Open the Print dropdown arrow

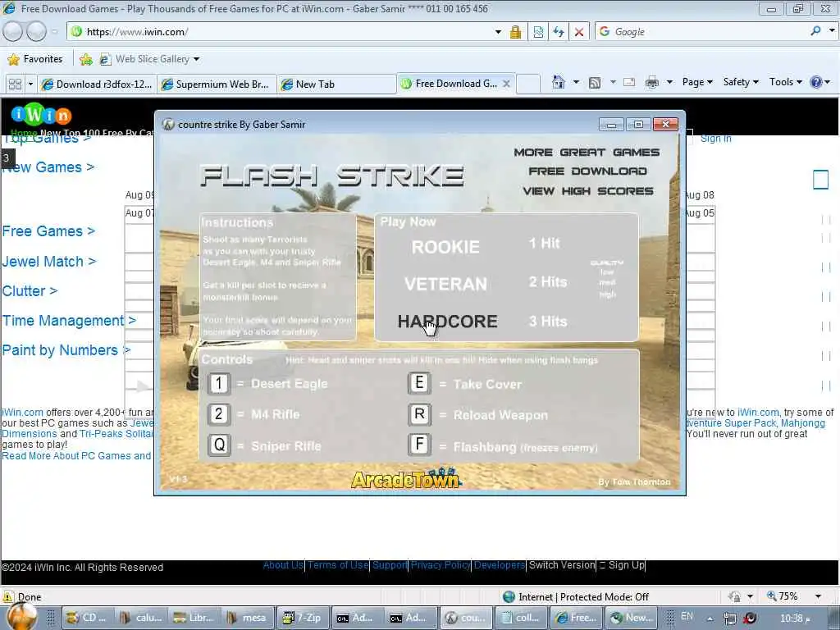tap(669, 83)
